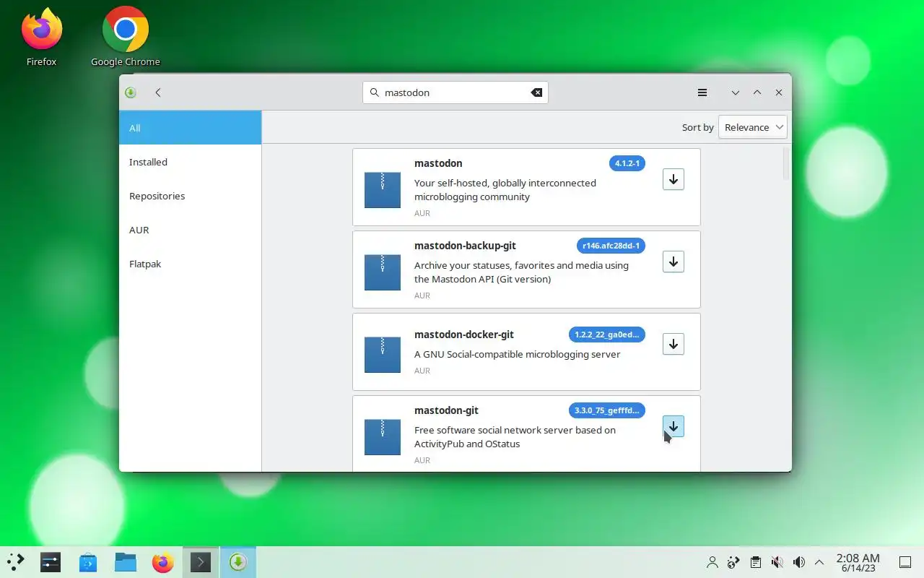Select the AUR category
The width and height of the screenshot is (924, 578).
pos(190,230)
